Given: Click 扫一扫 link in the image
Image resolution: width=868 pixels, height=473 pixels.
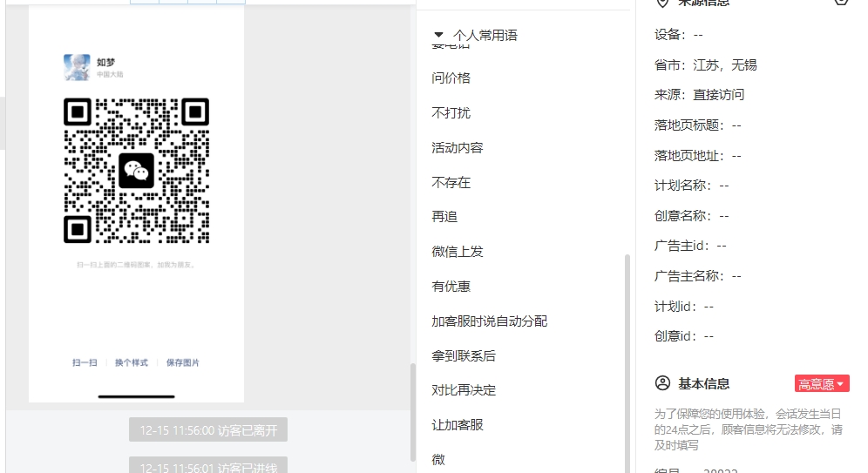Looking at the screenshot, I should tap(85, 362).
